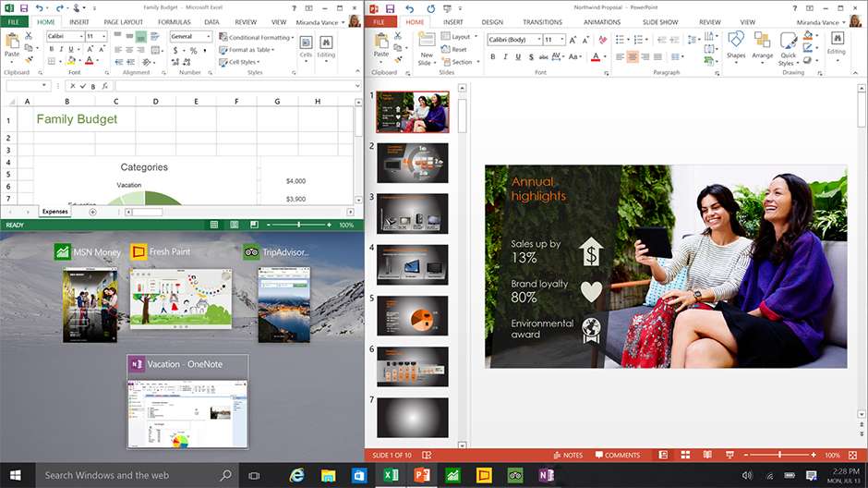Increase font size in PowerPoint

[573, 40]
